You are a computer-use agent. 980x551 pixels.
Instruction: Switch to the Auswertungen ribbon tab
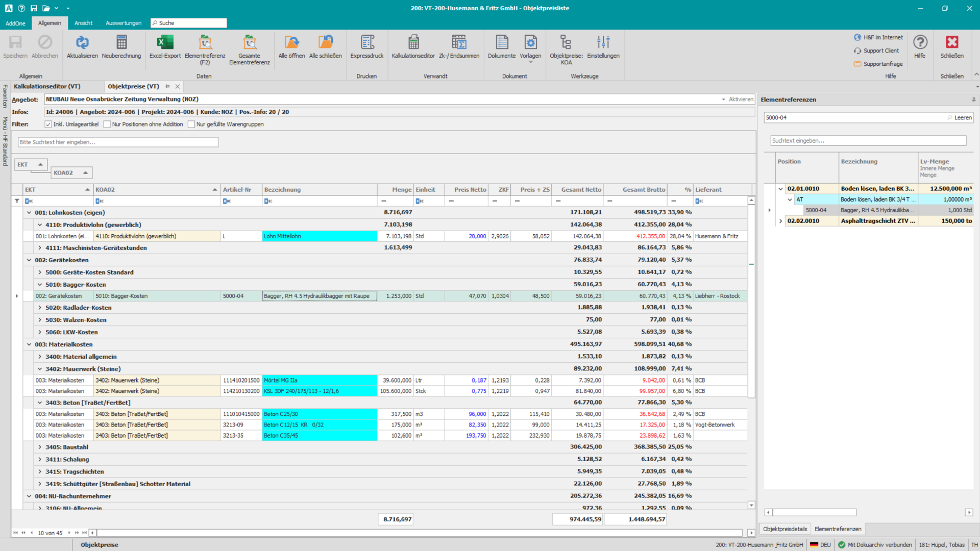[124, 23]
